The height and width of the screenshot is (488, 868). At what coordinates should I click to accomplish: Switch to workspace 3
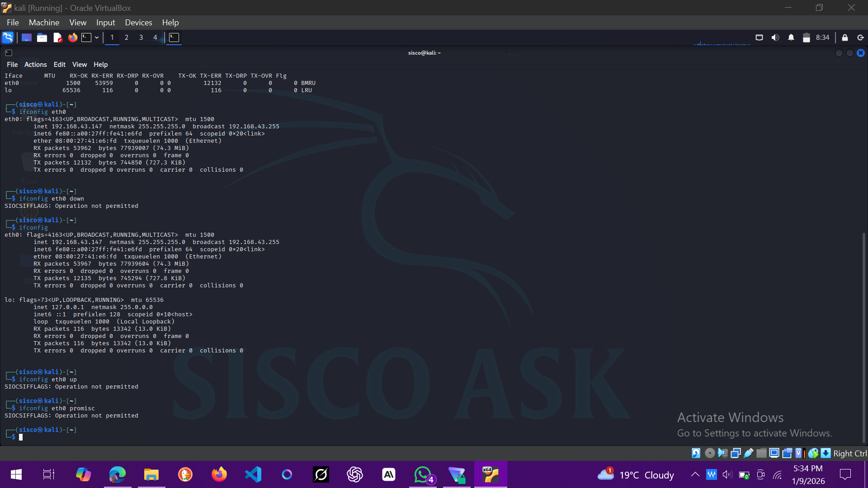click(141, 38)
